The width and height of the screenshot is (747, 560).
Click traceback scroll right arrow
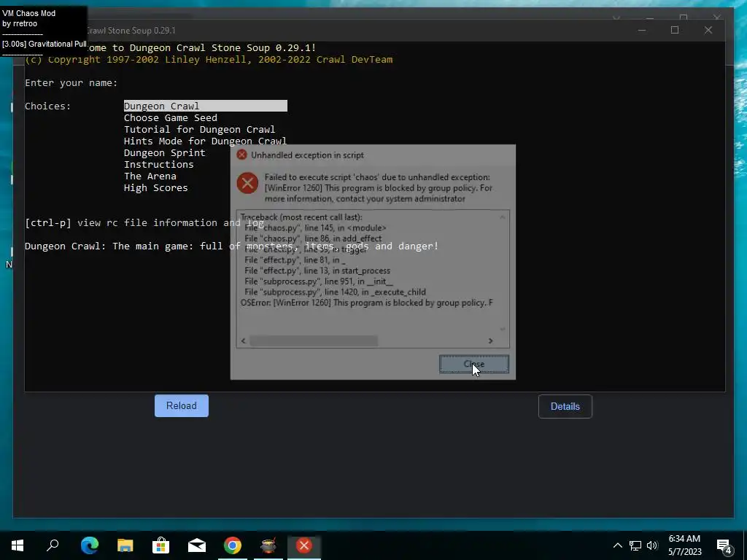tap(490, 341)
